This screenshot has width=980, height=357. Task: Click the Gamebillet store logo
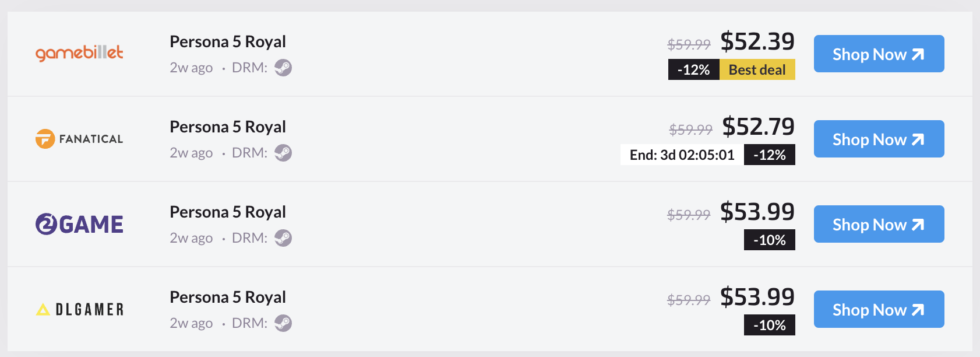(x=79, y=53)
